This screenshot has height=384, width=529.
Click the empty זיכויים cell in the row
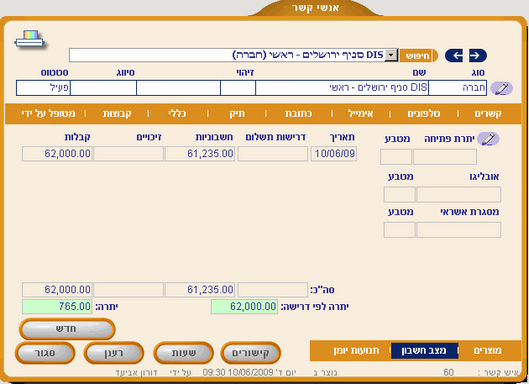(x=129, y=154)
